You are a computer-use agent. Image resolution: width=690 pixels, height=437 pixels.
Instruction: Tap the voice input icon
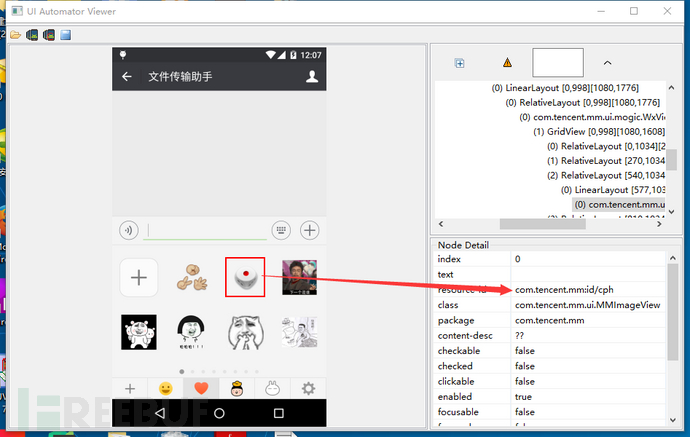(128, 230)
